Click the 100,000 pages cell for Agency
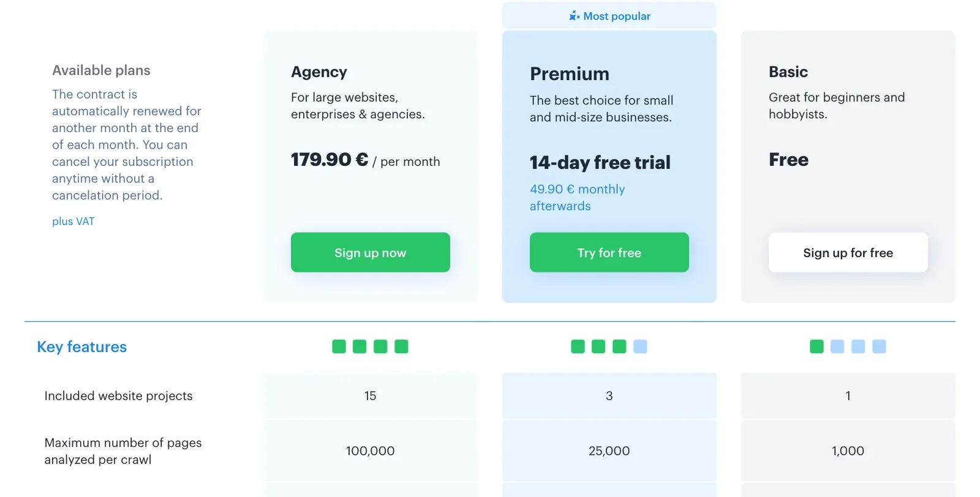This screenshot has width=980, height=497. click(370, 451)
